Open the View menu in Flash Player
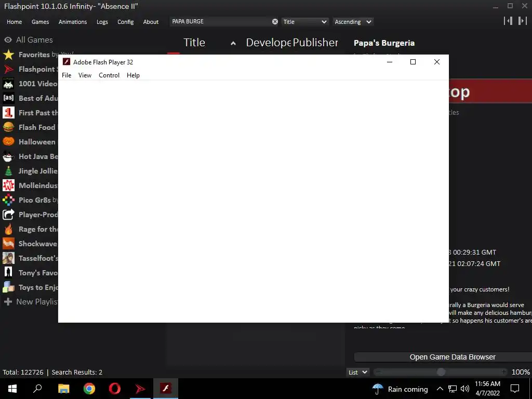The image size is (532, 399). 85,75
